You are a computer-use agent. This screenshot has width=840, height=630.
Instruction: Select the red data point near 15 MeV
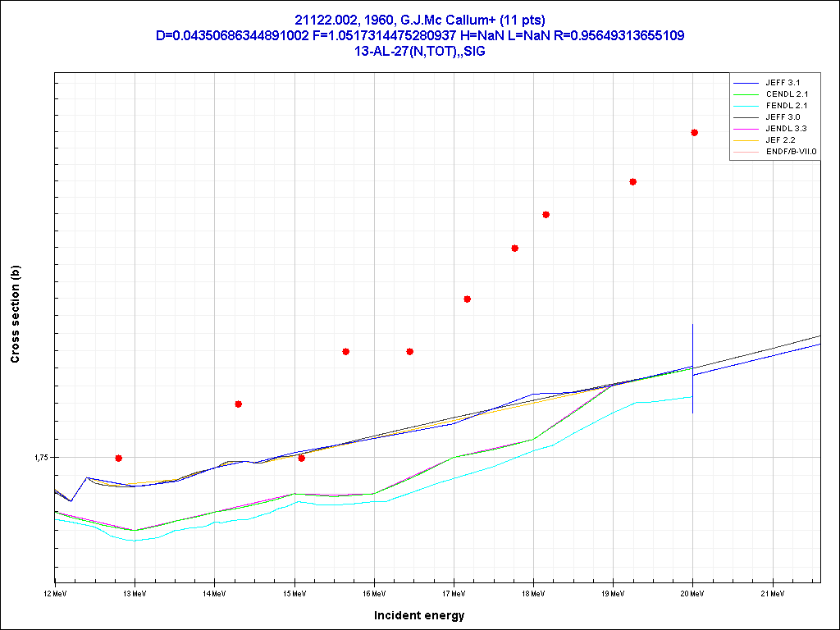[x=302, y=458]
